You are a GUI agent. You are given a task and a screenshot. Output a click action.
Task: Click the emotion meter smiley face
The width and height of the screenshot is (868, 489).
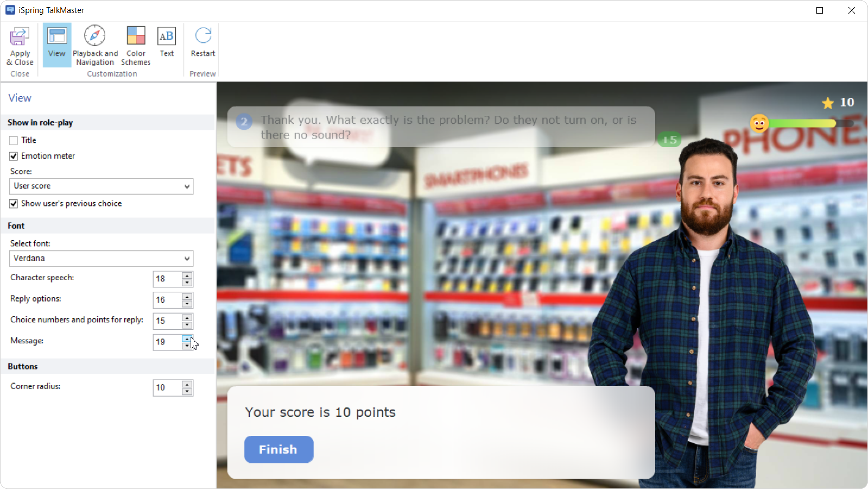tap(759, 123)
